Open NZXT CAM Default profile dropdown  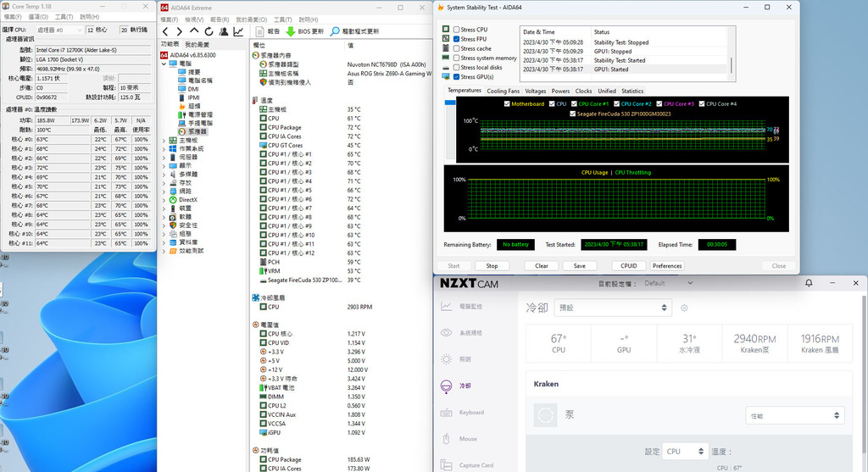click(669, 283)
